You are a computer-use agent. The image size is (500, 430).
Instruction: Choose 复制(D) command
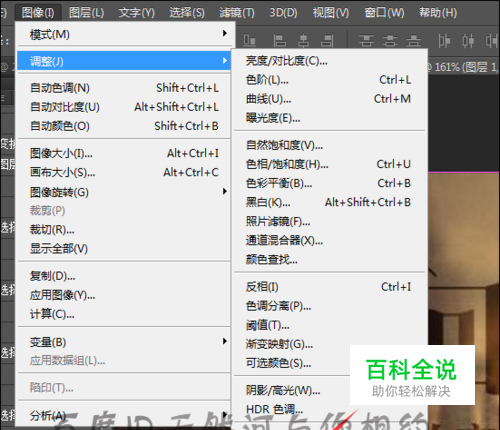(x=124, y=276)
